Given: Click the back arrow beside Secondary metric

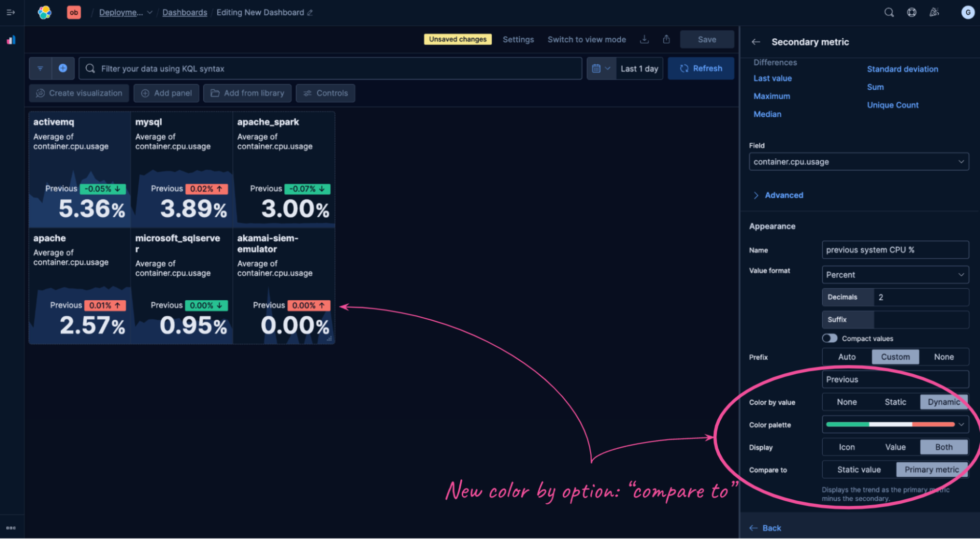Looking at the screenshot, I should tap(755, 42).
